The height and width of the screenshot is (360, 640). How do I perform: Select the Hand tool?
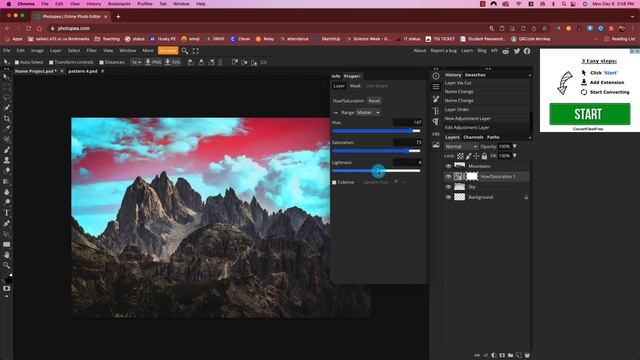coord(7,255)
